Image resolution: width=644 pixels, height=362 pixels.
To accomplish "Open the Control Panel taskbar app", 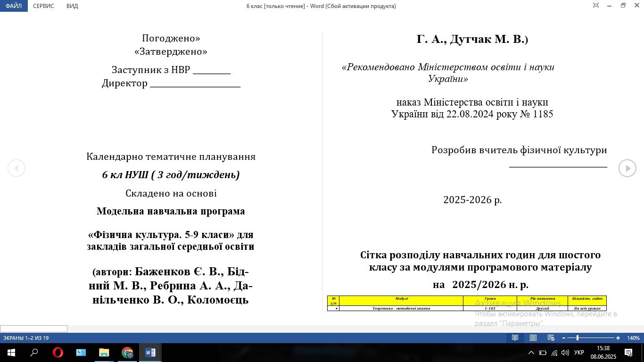I will pyautogui.click(x=81, y=353).
